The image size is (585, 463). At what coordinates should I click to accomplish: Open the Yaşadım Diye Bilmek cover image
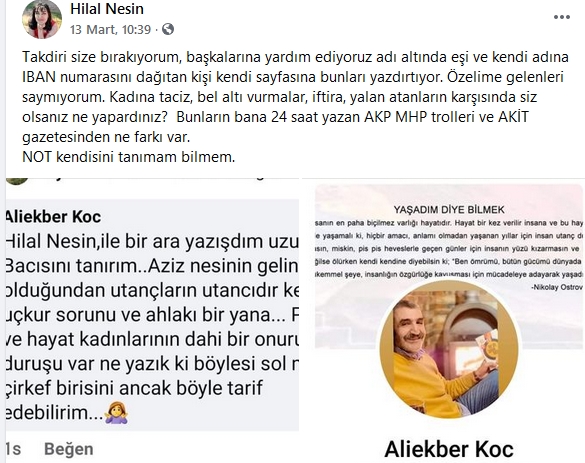449,266
